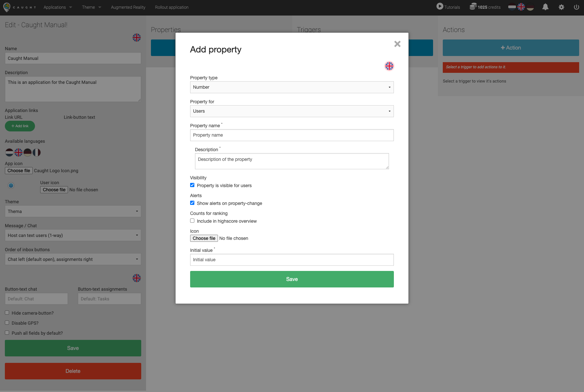Disable 'Show alerts on property-change'
584x392 pixels.
192,203
